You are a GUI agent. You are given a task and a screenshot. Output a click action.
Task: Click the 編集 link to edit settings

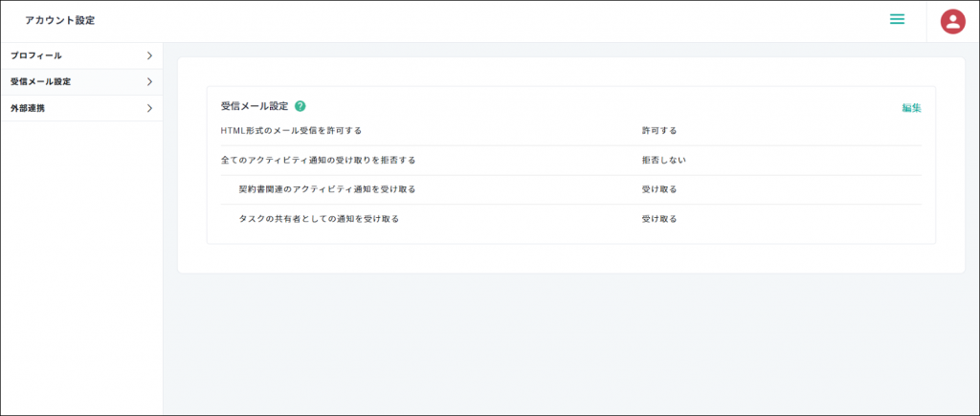[x=911, y=108]
